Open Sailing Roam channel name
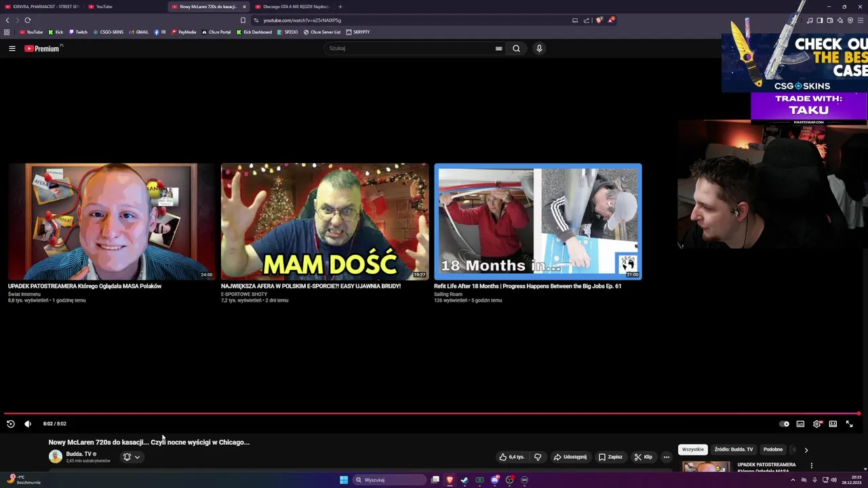 point(448,294)
